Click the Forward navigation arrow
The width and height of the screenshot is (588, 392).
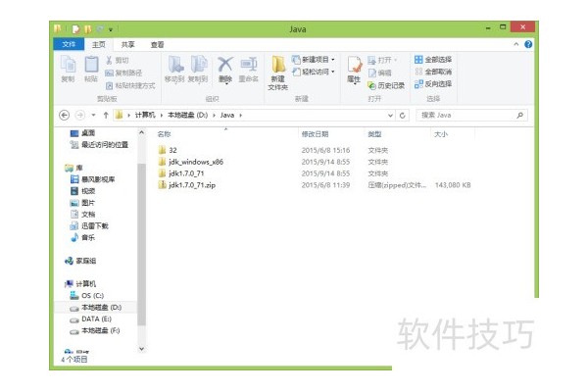tap(80, 116)
